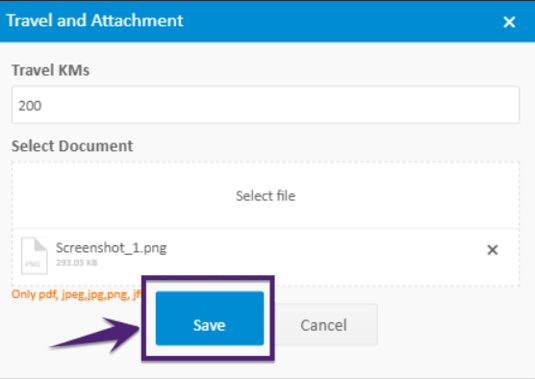The height and width of the screenshot is (379, 535).
Task: Click the Select file text link
Action: pyautogui.click(x=265, y=196)
